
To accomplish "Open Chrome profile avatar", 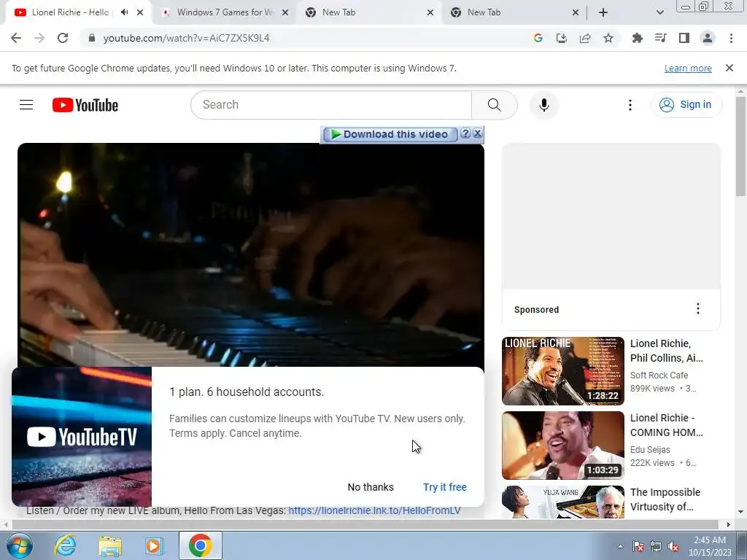I will coord(708,38).
